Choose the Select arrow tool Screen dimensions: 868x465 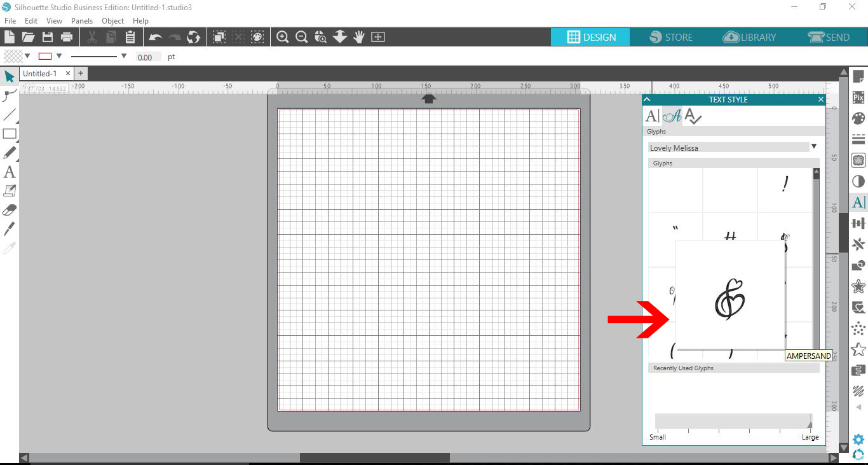pyautogui.click(x=10, y=77)
